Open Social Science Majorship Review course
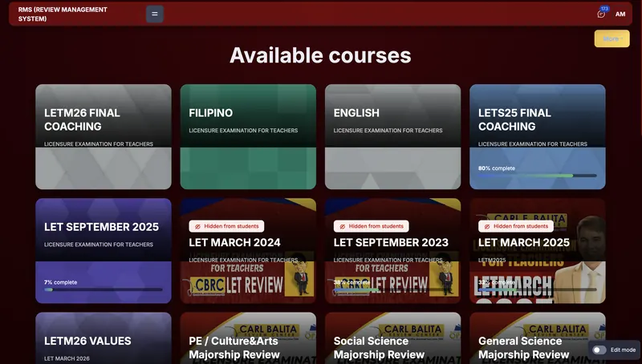Screen dimensions: 642x364 click(379, 348)
